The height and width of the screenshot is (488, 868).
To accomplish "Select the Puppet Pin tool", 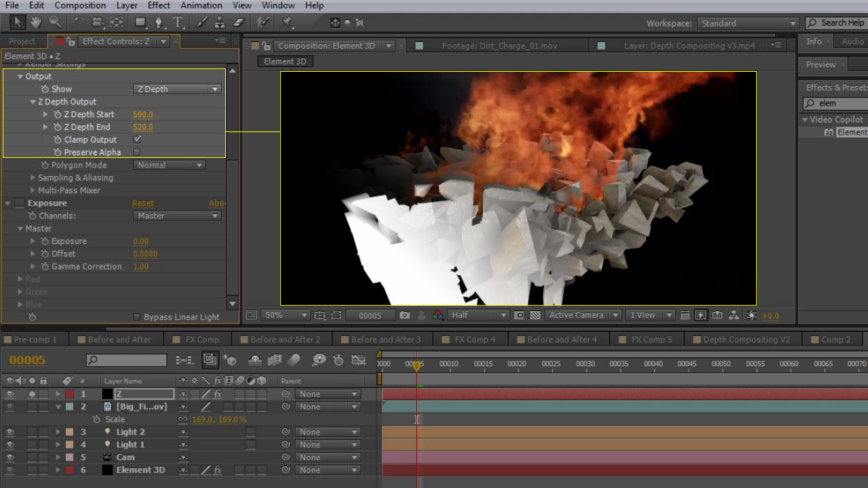I will (x=287, y=22).
